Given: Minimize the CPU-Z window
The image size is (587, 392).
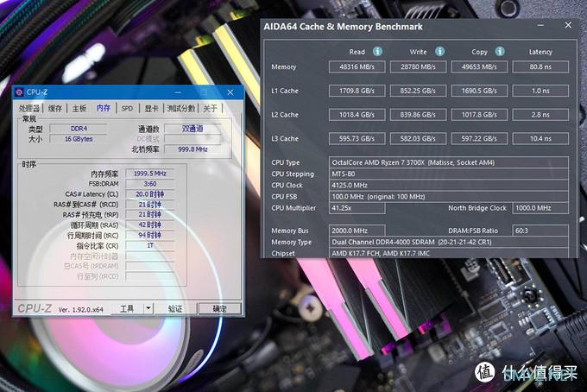Looking at the screenshot, I should tap(178, 92).
